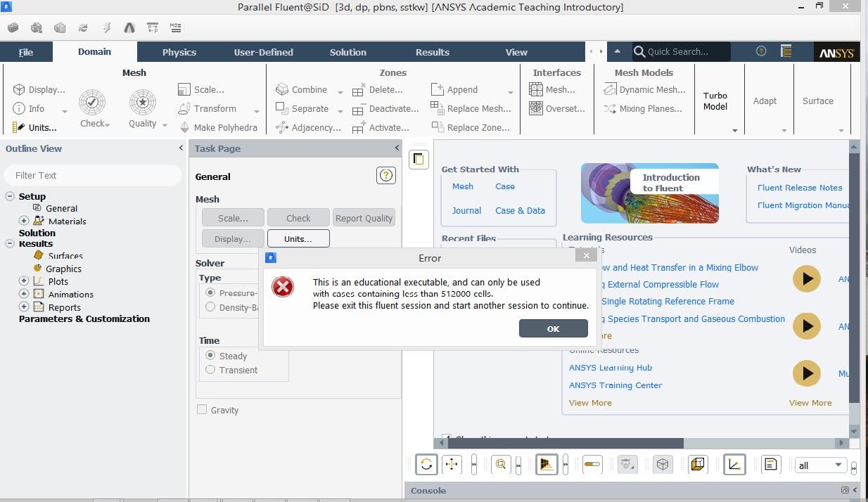This screenshot has height=502, width=868.
Task: Open the ANSYS Training Center link
Action: click(x=615, y=385)
